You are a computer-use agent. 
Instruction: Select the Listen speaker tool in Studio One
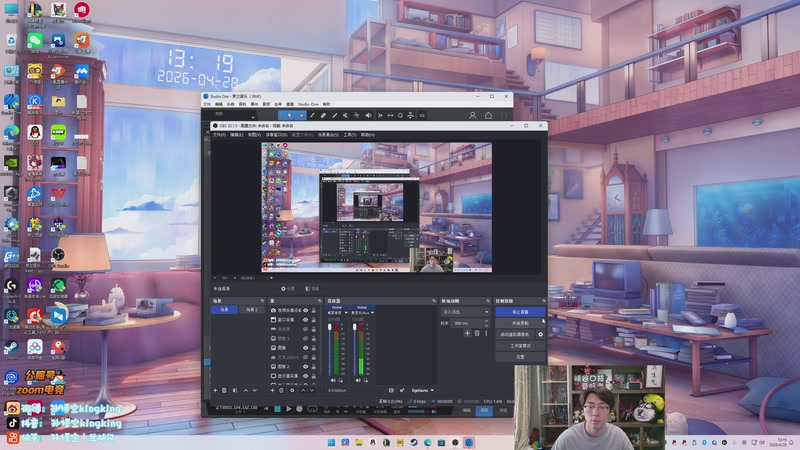pos(368,115)
